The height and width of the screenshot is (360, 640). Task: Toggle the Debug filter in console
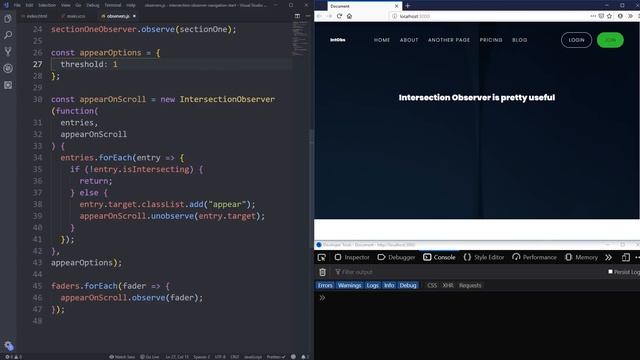click(x=408, y=285)
